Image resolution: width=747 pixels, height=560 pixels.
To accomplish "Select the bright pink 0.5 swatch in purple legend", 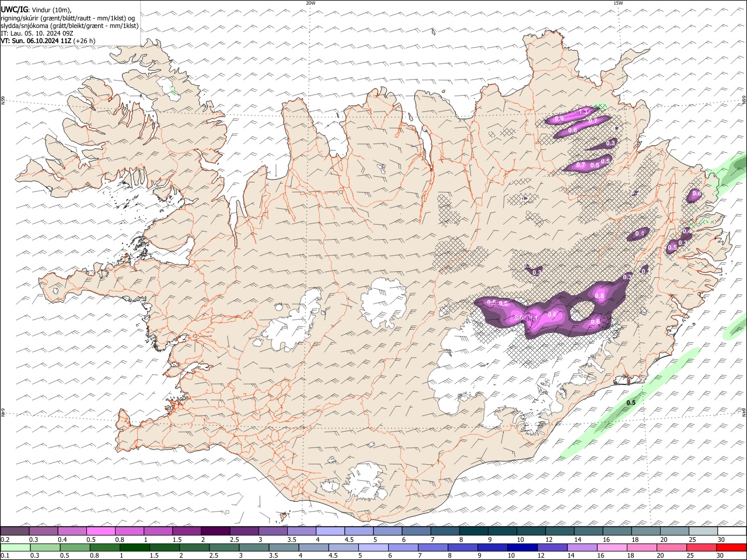I will point(100,531).
